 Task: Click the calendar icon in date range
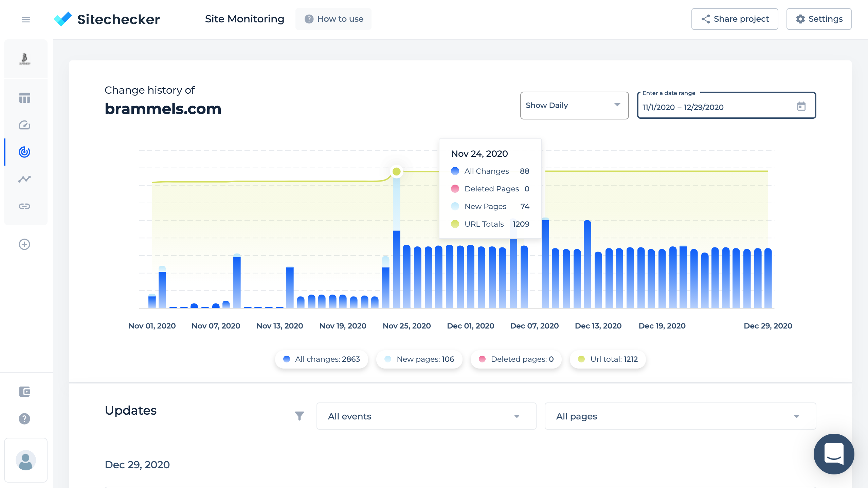click(x=802, y=107)
